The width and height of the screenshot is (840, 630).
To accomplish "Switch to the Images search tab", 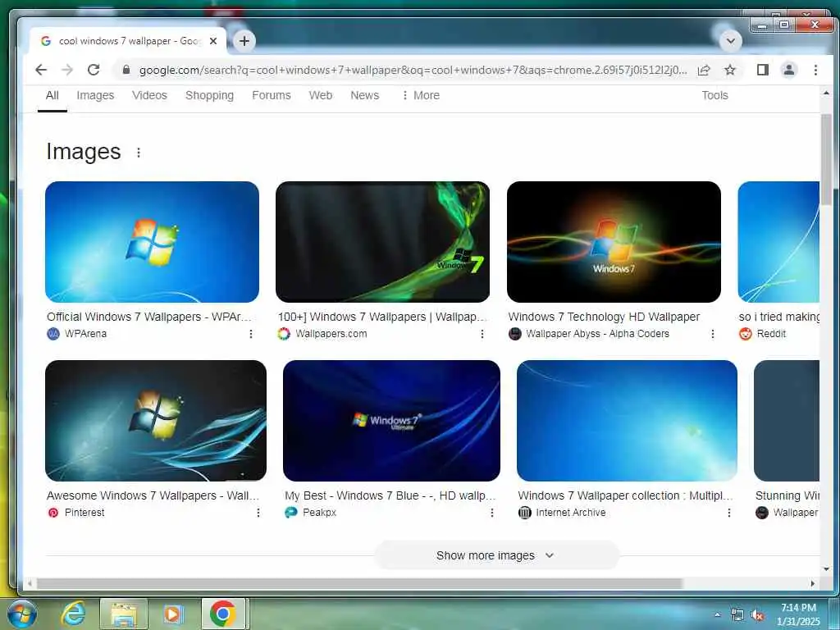I will 95,95.
